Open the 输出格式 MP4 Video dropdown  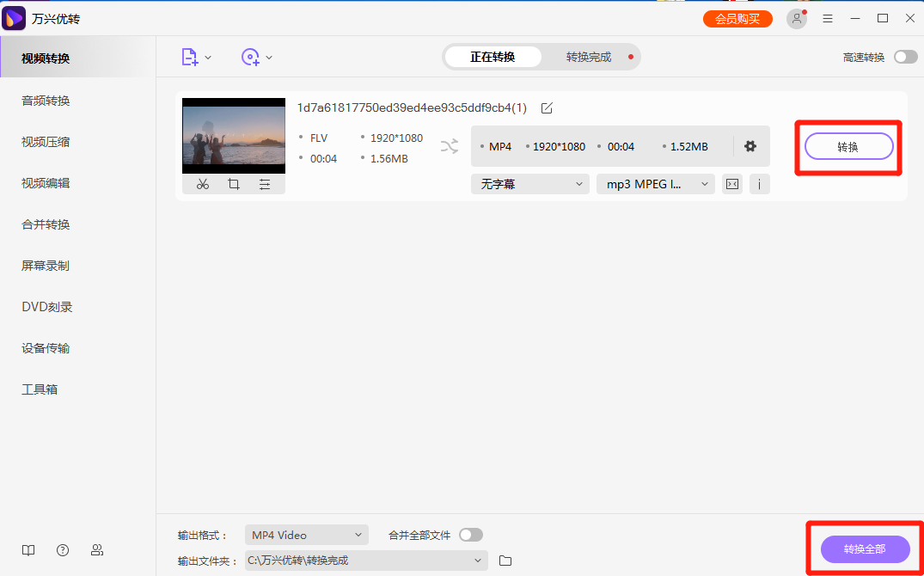pyautogui.click(x=306, y=534)
